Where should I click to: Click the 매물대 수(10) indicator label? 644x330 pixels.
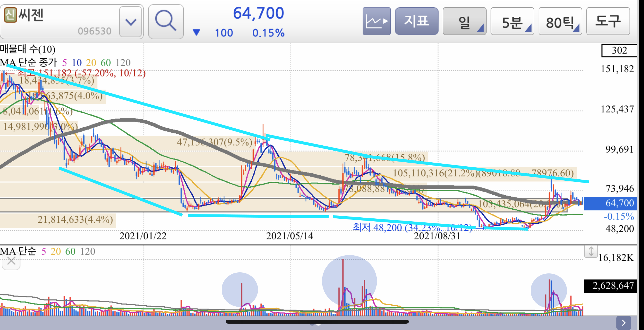click(x=28, y=49)
